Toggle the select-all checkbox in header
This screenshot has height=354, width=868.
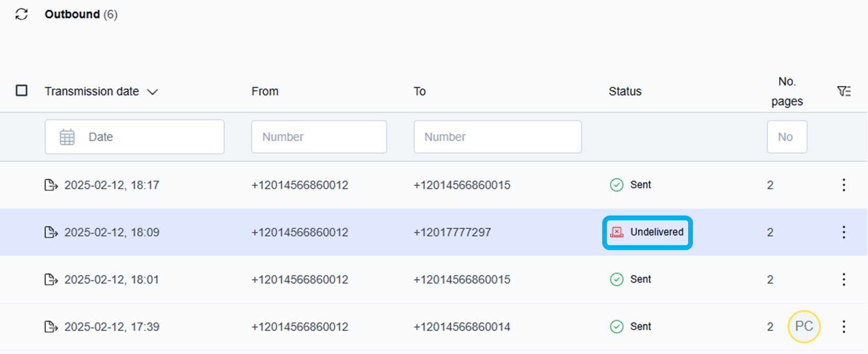tap(22, 91)
